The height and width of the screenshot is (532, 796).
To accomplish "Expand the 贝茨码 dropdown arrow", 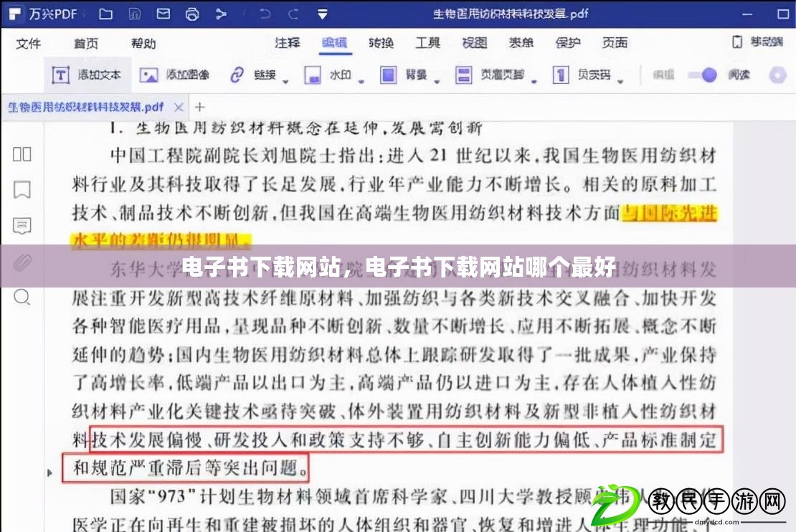I will [x=620, y=81].
